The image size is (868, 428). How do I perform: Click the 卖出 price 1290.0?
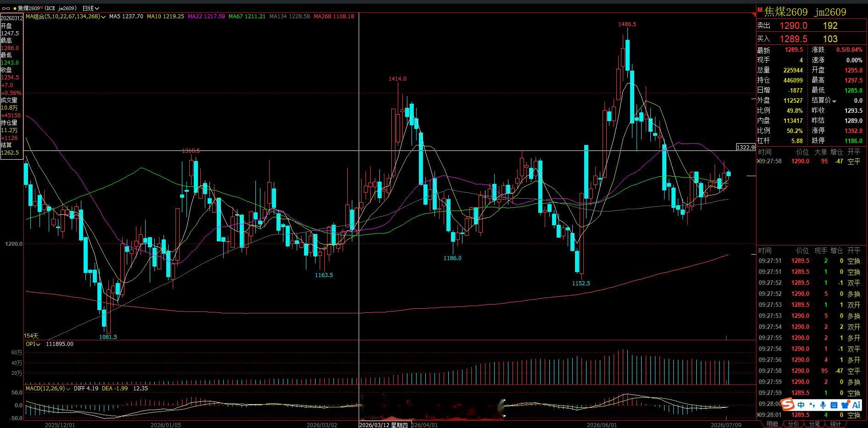[793, 26]
